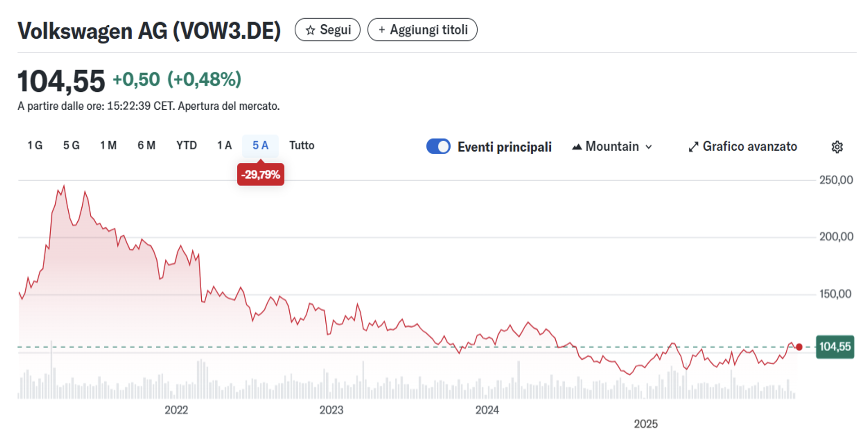Click the Mountain chart type icon
The image size is (868, 447).
577,147
